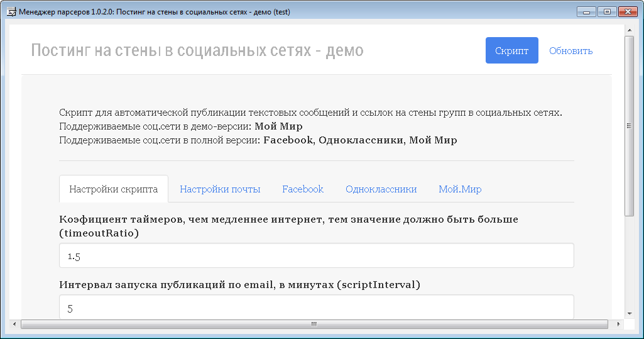This screenshot has width=644, height=339.
Task: Click the bold text Мой Мир in the demo-version line
Action: (278, 126)
